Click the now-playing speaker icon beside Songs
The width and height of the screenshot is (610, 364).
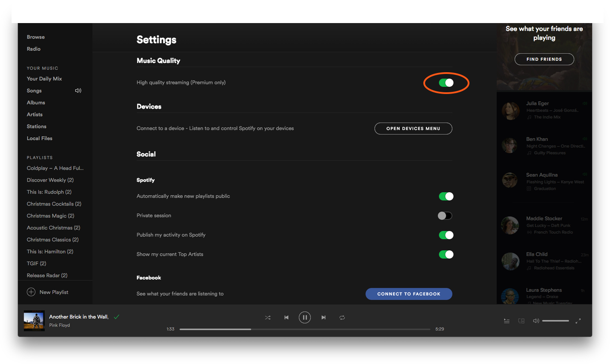(78, 91)
